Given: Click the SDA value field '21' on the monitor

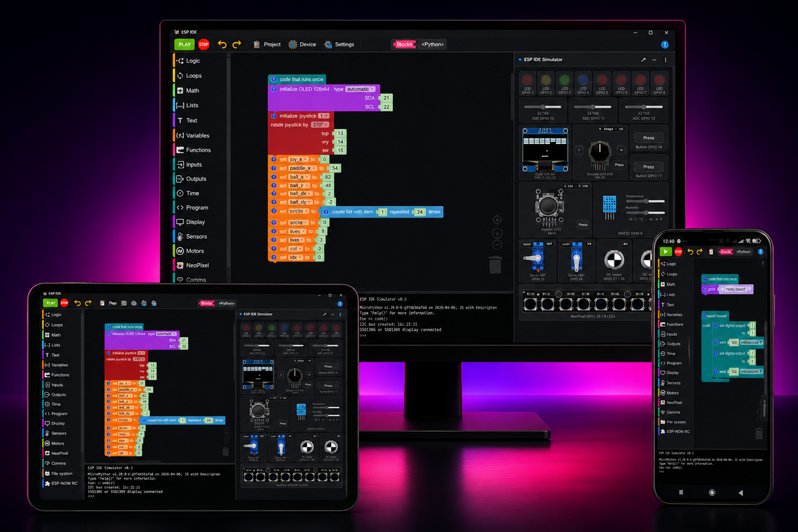Looking at the screenshot, I should coord(386,98).
